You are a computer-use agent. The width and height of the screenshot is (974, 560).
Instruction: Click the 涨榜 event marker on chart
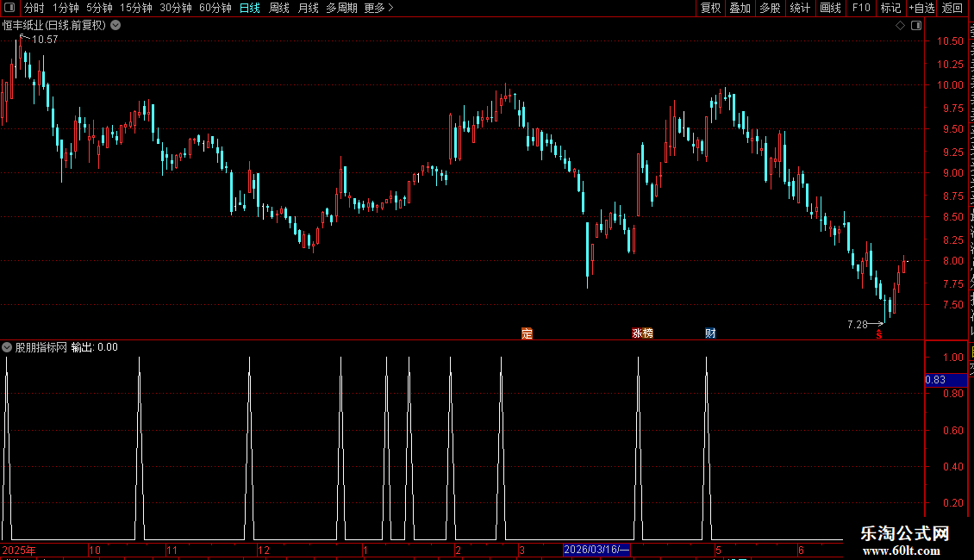[x=642, y=333]
